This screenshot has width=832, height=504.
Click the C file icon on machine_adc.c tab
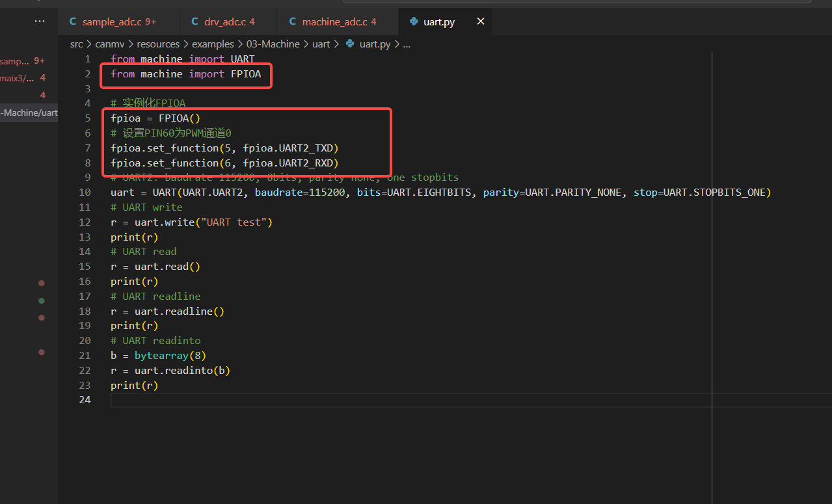293,21
